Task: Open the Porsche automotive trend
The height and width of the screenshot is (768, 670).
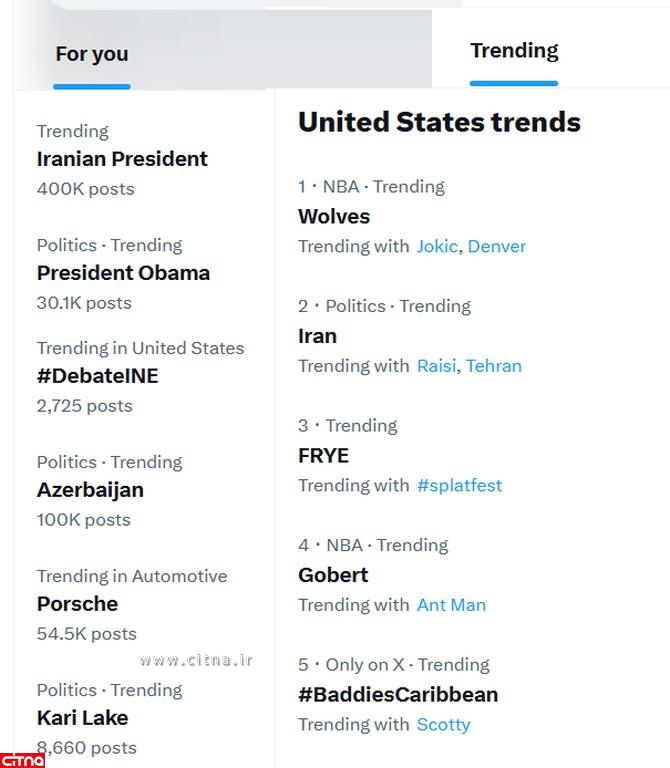Action: tap(77, 604)
